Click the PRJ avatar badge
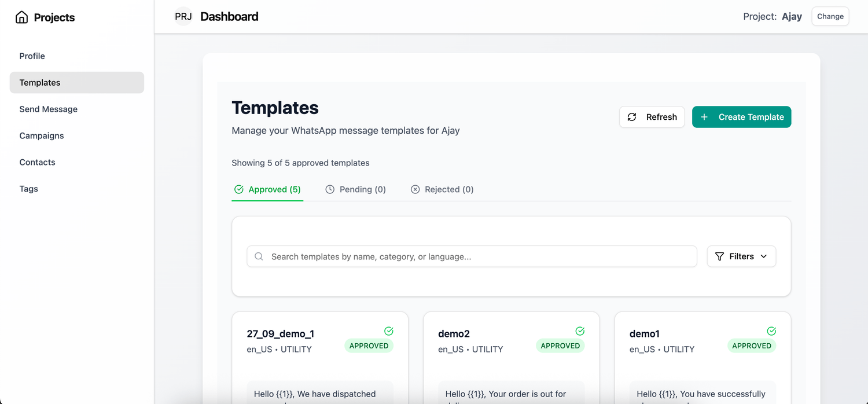 pyautogui.click(x=183, y=17)
